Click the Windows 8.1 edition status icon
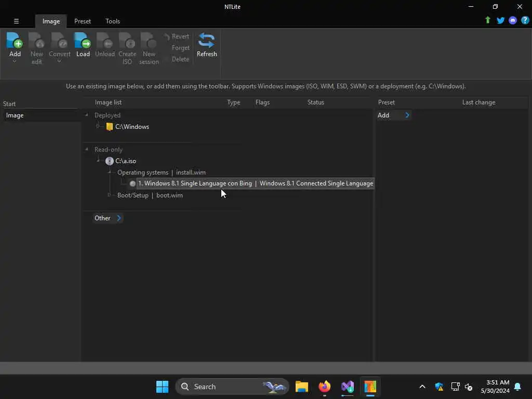 [x=132, y=183]
